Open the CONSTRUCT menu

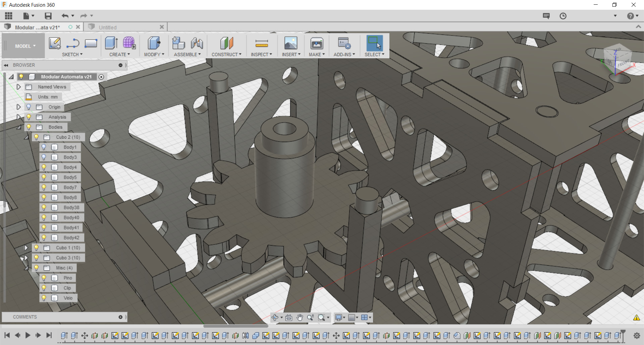click(x=226, y=54)
